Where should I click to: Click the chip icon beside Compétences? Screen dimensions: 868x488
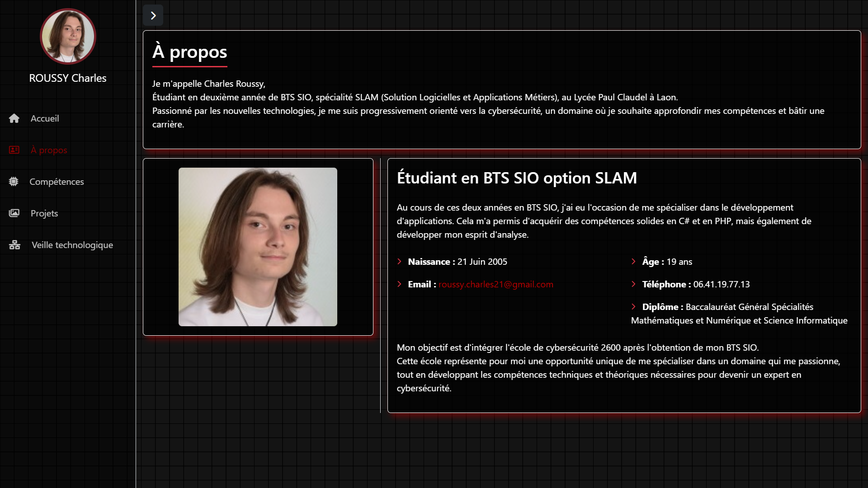(x=14, y=182)
